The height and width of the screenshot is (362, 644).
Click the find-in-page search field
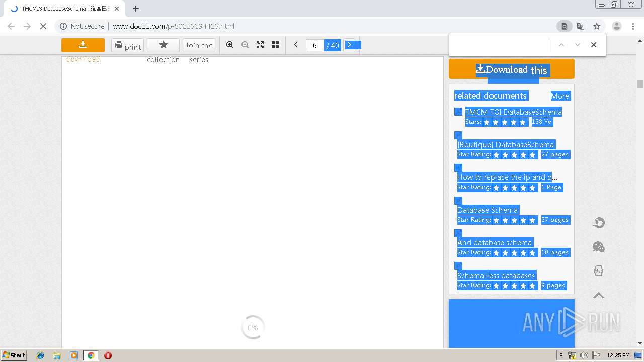[x=499, y=45]
